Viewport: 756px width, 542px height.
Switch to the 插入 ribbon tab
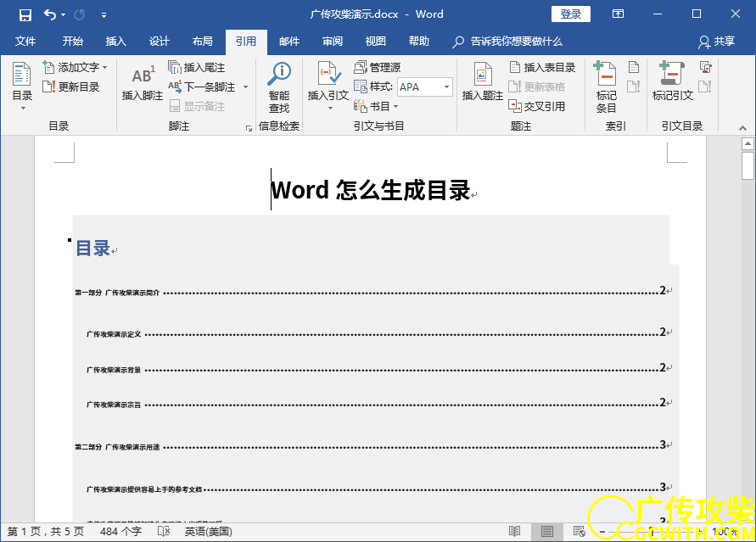[115, 42]
